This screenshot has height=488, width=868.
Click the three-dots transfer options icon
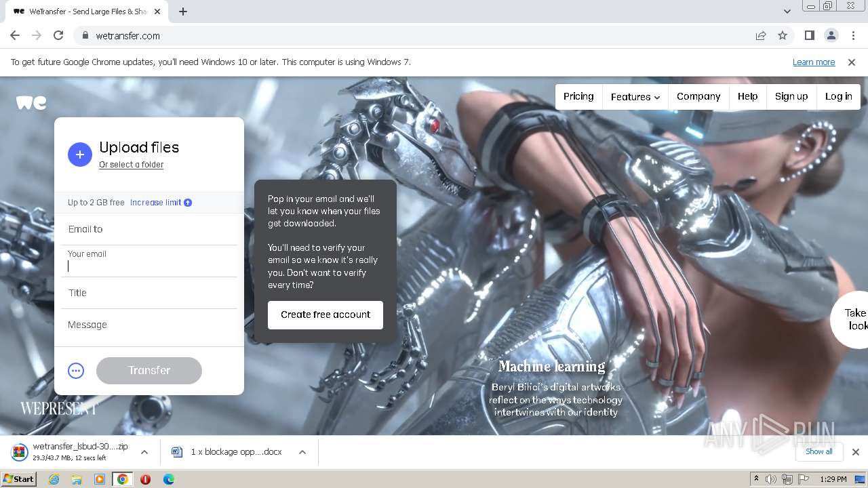coord(76,371)
